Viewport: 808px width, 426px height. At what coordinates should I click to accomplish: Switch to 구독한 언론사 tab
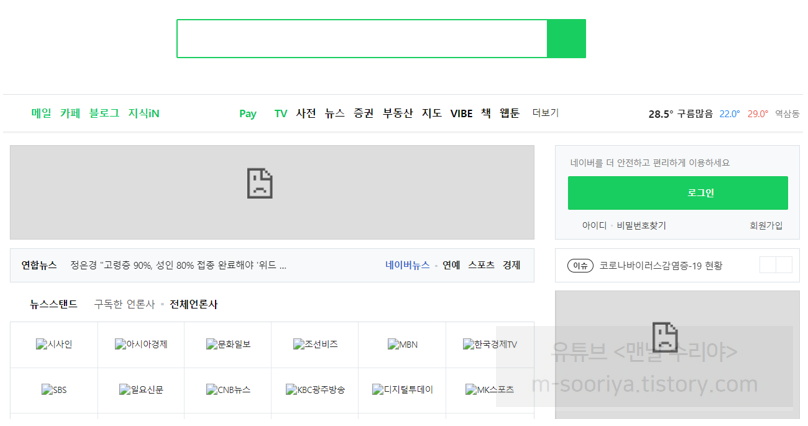pyautogui.click(x=124, y=304)
